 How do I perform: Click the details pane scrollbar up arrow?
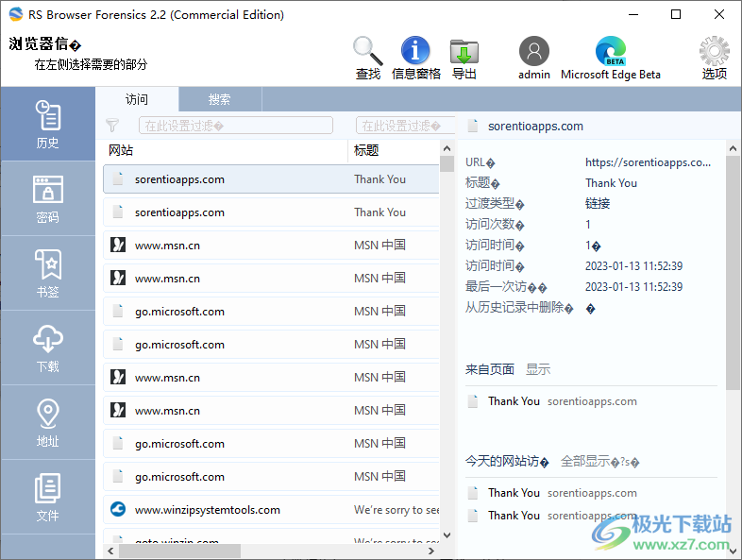point(733,148)
